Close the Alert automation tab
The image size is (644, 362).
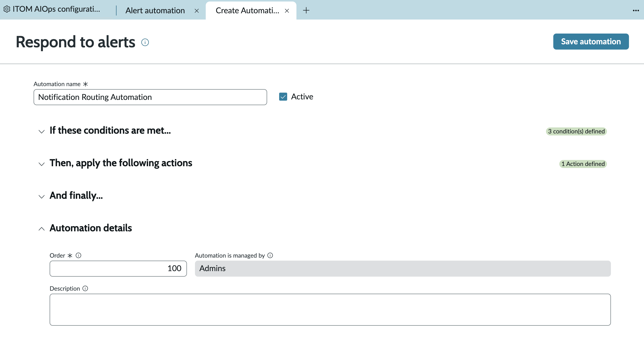[197, 11]
